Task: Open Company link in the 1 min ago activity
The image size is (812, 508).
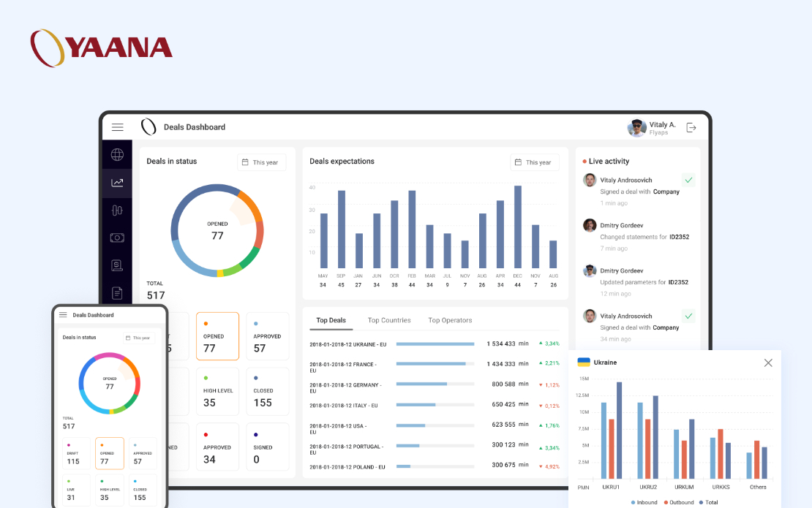Action: click(666, 192)
